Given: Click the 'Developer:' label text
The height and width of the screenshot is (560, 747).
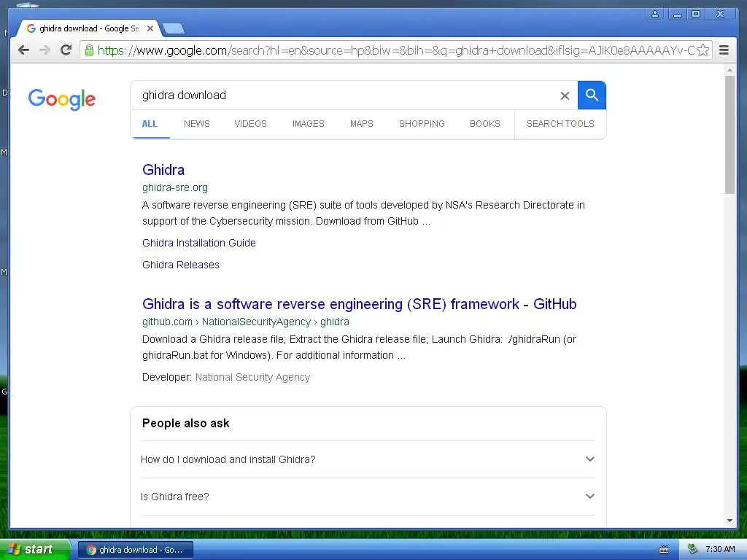Looking at the screenshot, I should pyautogui.click(x=167, y=377).
